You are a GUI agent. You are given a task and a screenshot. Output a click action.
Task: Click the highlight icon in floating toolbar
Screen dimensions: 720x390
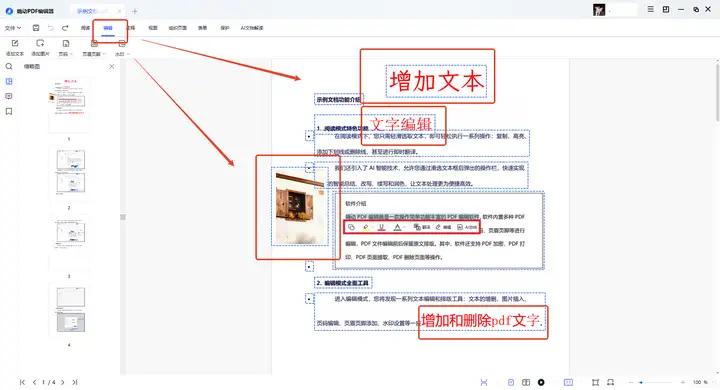pyautogui.click(x=366, y=227)
